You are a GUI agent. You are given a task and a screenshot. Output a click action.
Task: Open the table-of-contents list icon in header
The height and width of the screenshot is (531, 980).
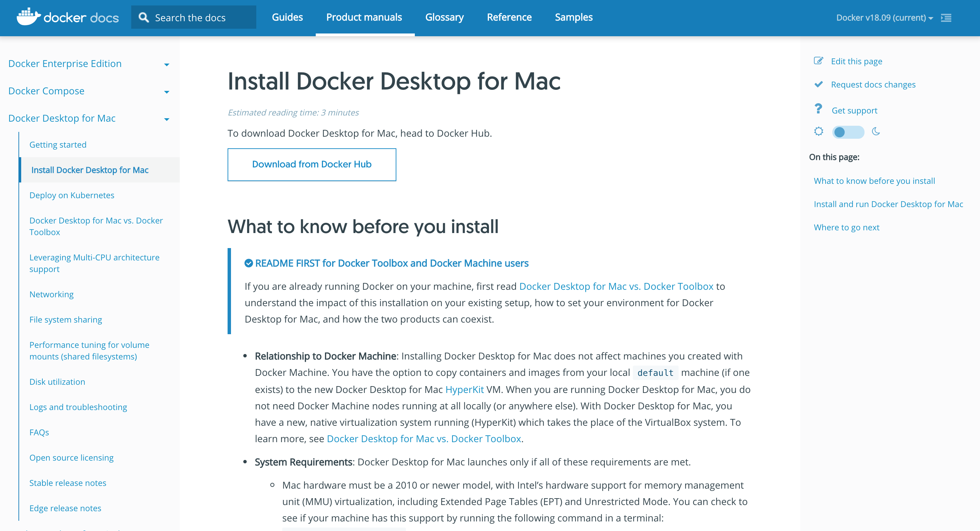(x=946, y=18)
